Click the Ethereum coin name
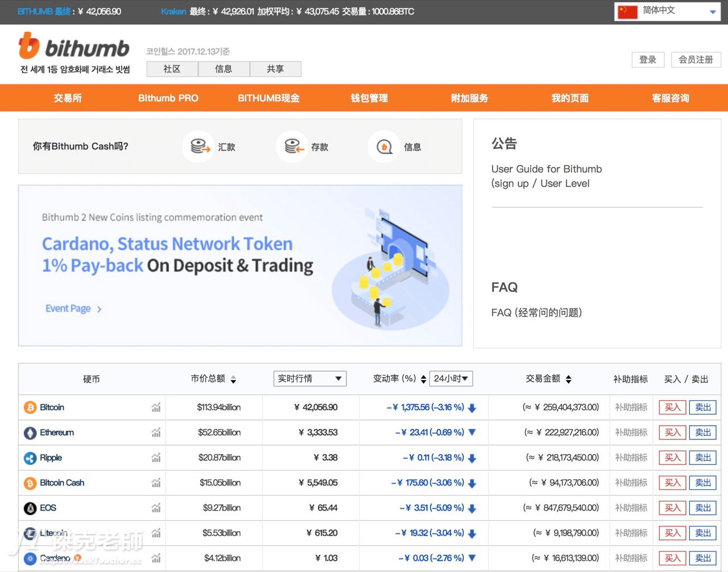 (57, 433)
